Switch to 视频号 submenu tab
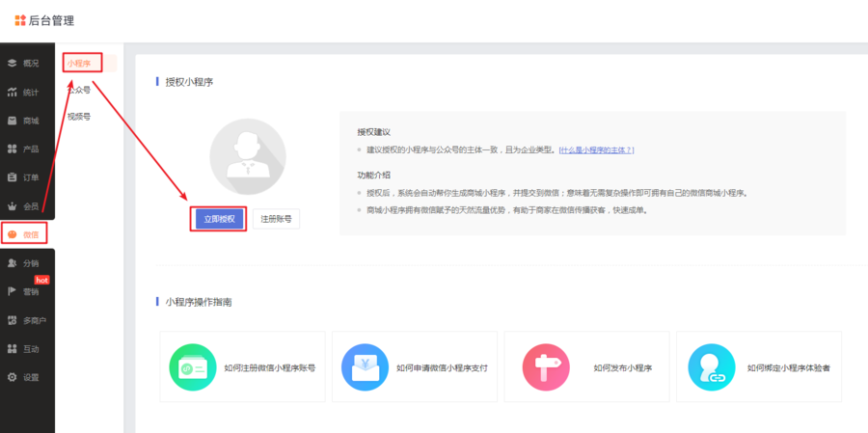The height and width of the screenshot is (433, 868). click(79, 117)
